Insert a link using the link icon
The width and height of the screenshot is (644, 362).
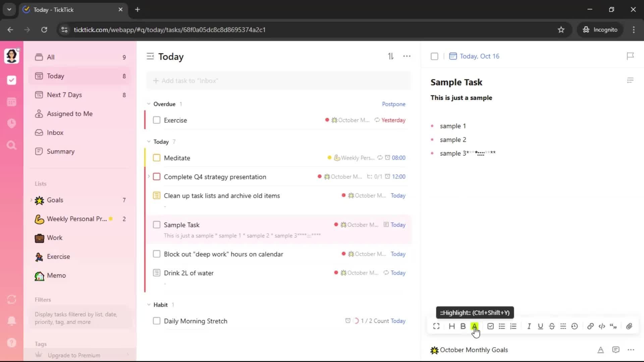coord(590,326)
